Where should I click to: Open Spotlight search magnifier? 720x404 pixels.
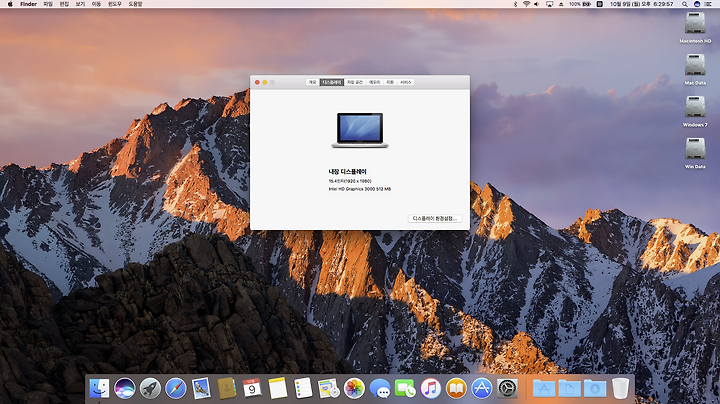(x=685, y=4)
